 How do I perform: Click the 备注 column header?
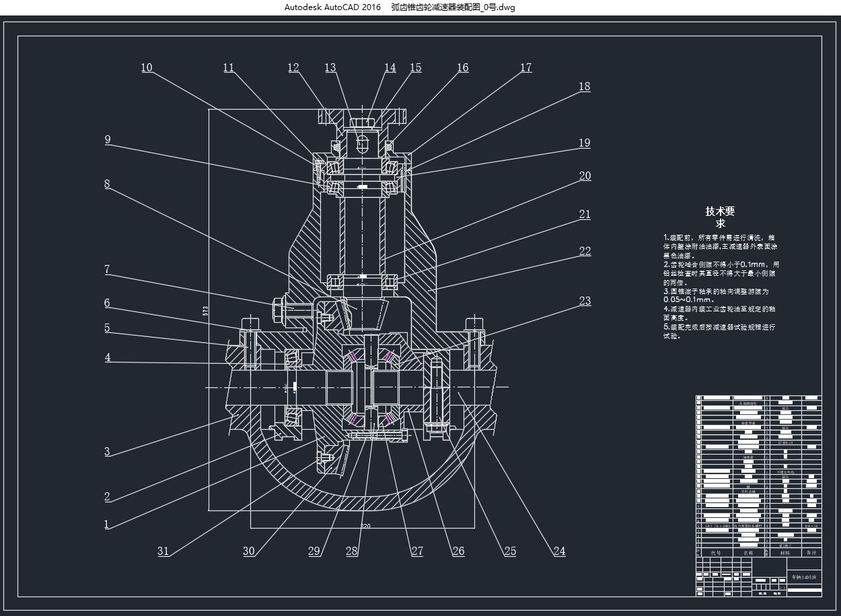[811, 553]
